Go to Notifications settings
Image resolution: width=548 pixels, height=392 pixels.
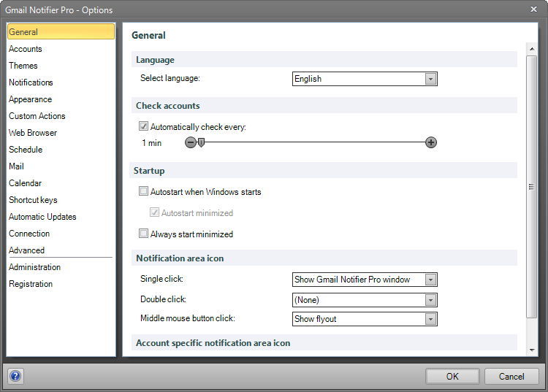click(31, 82)
